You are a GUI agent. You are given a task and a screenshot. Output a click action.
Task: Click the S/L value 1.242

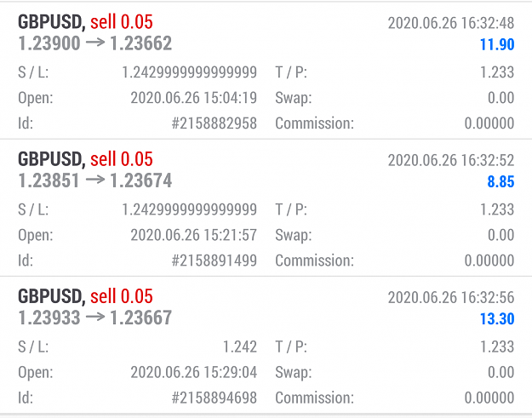point(240,346)
